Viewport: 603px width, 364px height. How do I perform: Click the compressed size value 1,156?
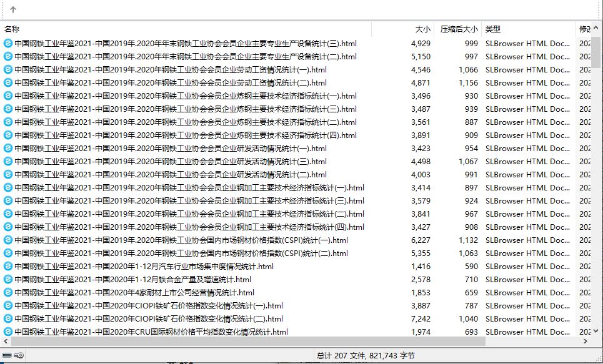(x=468, y=82)
